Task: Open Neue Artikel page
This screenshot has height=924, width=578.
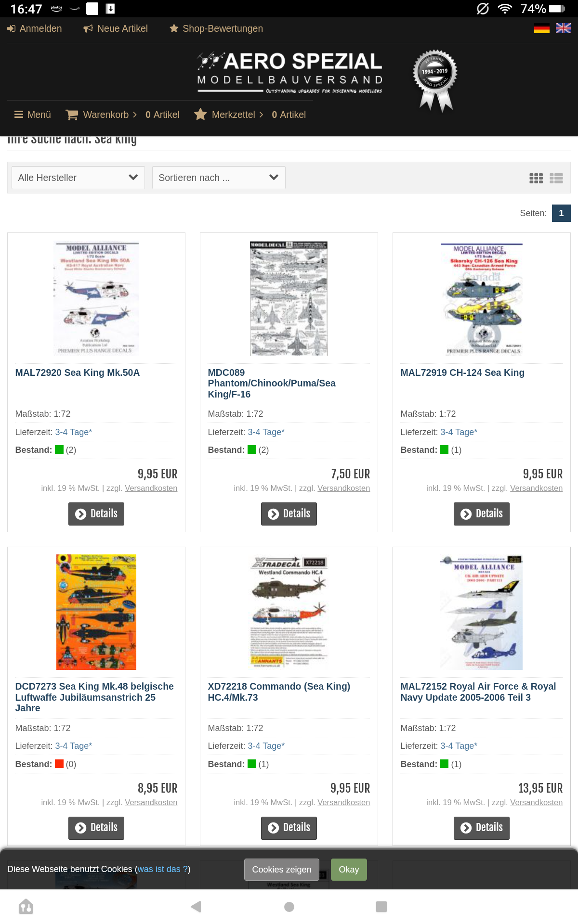Action: pyautogui.click(x=116, y=28)
